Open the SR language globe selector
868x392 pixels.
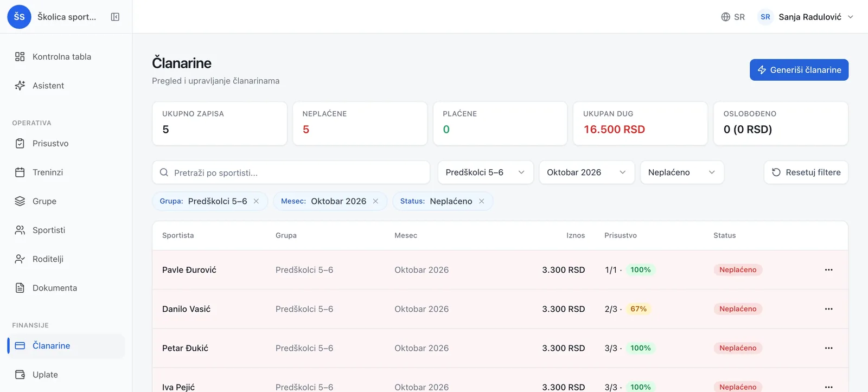click(733, 17)
